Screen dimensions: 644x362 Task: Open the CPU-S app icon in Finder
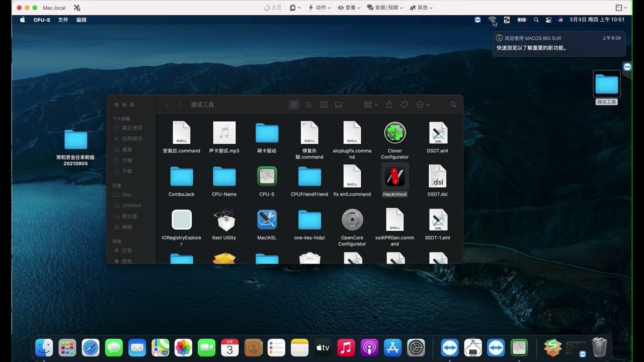267,176
